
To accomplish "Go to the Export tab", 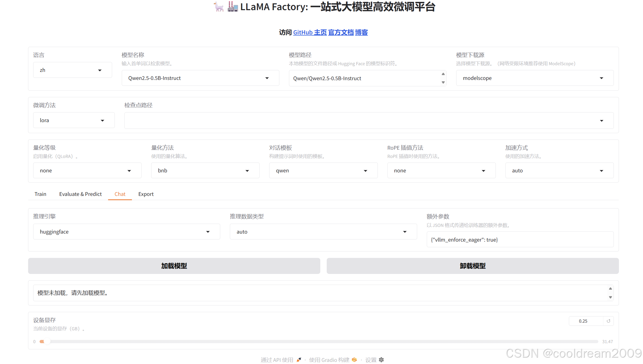I will [146, 194].
